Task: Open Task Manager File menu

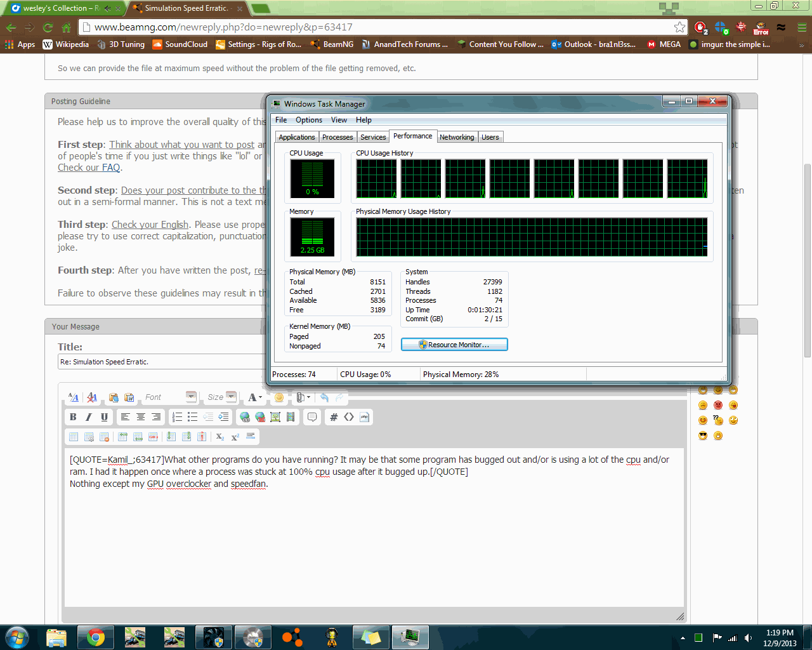Action: coord(281,120)
